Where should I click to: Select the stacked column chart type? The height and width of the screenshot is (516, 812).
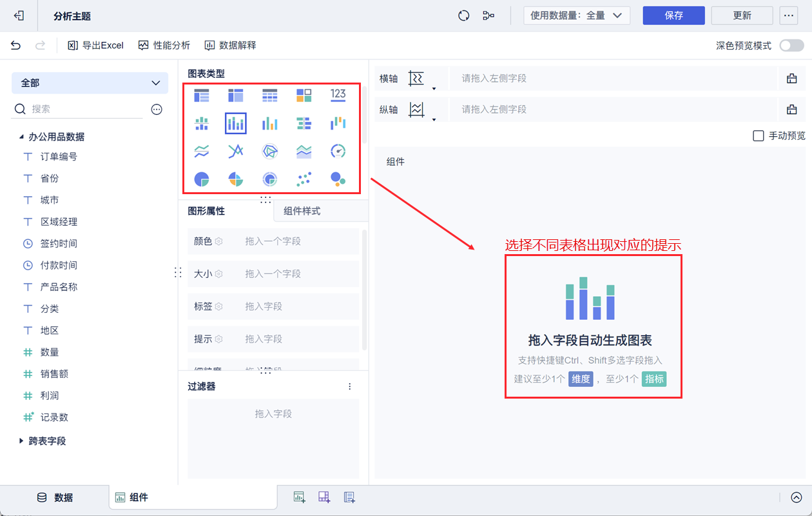[x=236, y=123]
